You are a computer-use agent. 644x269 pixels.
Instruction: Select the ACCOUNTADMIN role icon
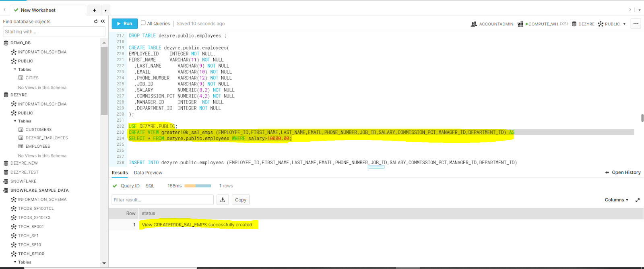pyautogui.click(x=474, y=24)
